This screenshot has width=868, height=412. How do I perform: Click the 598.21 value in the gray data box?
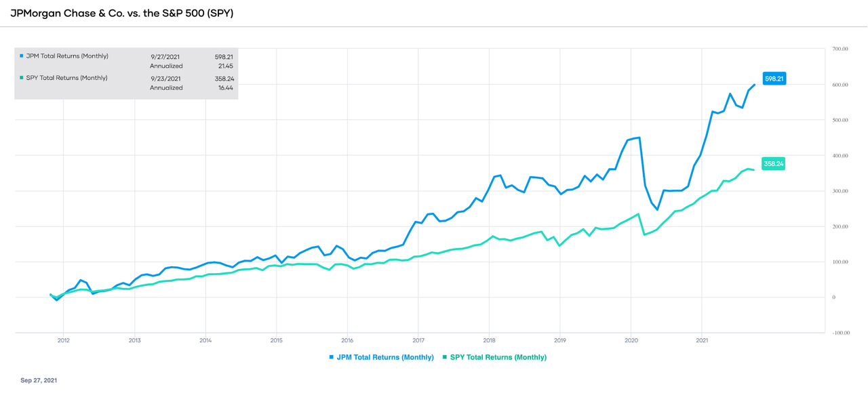[x=224, y=56]
